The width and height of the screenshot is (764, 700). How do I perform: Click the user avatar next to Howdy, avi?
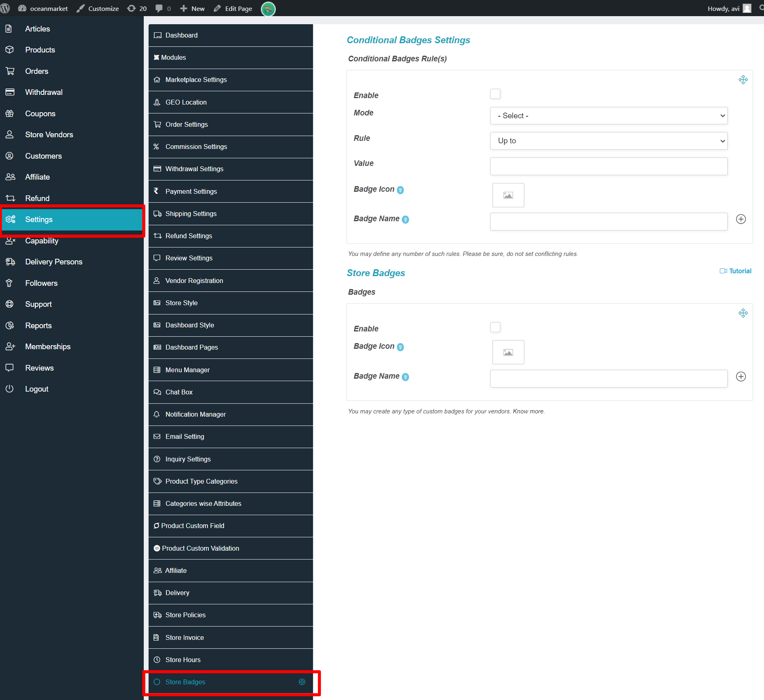pos(747,8)
